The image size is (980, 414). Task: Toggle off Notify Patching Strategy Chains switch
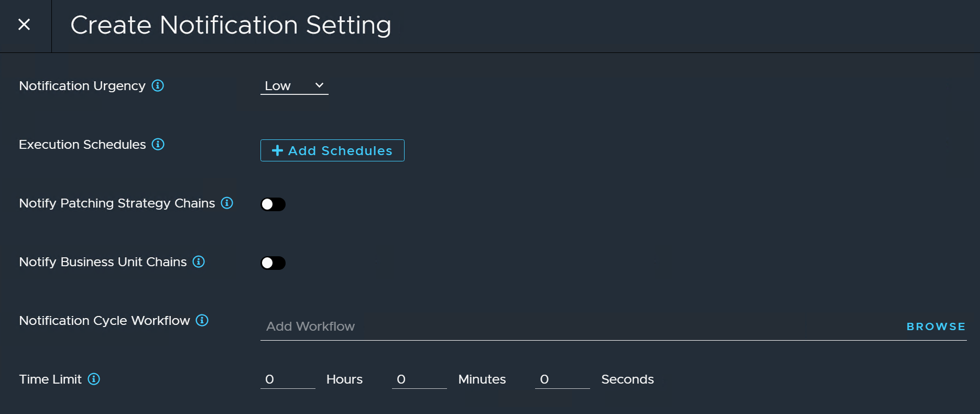[273, 204]
